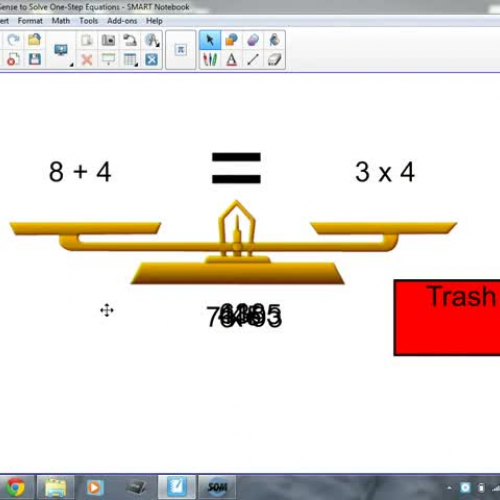Click the delete page icon

point(13,60)
